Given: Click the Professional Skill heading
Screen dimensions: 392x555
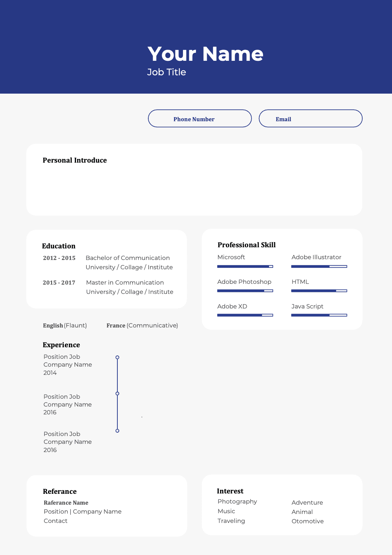Looking at the screenshot, I should click(x=247, y=245).
